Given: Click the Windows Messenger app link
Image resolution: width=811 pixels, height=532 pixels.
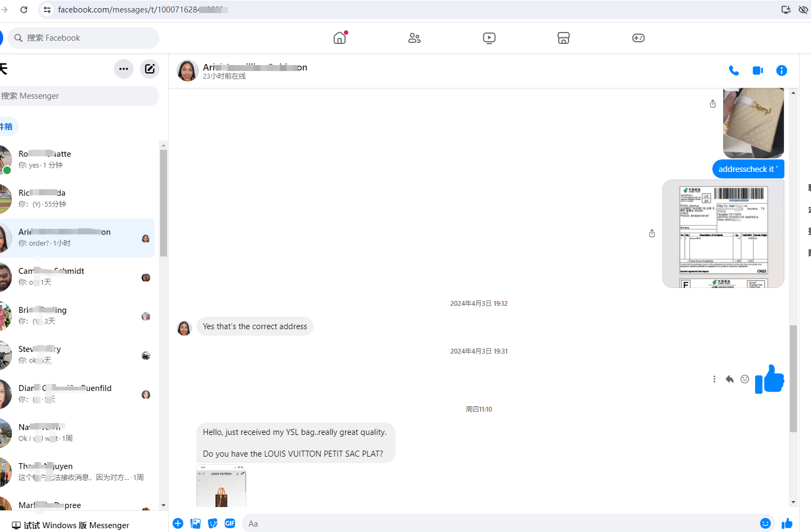Looking at the screenshot, I should (71, 525).
